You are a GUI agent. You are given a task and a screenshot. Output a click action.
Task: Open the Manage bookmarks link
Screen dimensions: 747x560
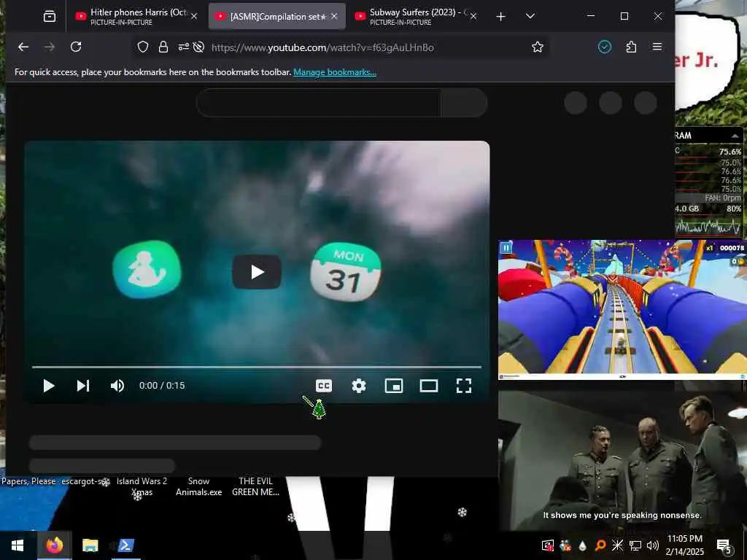[x=334, y=72]
